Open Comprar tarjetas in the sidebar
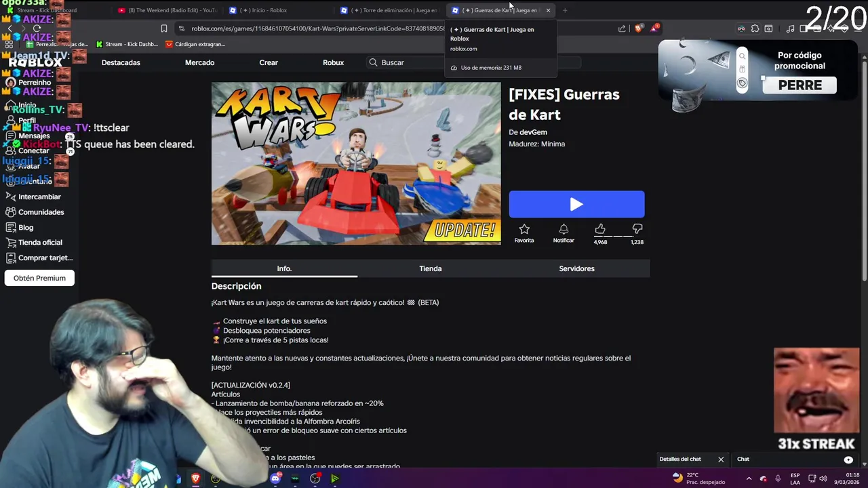The image size is (868, 488). 45,258
